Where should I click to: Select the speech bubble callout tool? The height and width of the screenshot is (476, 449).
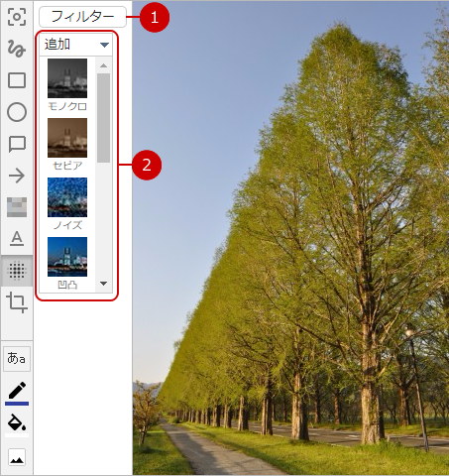(x=17, y=144)
